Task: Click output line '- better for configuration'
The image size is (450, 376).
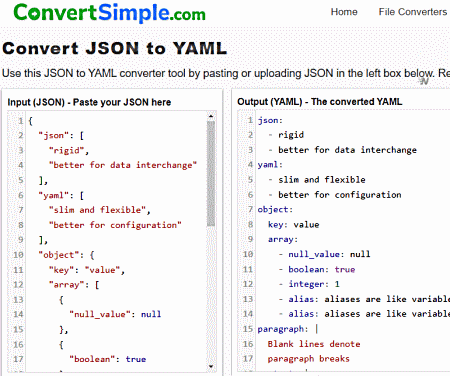Action: [335, 195]
